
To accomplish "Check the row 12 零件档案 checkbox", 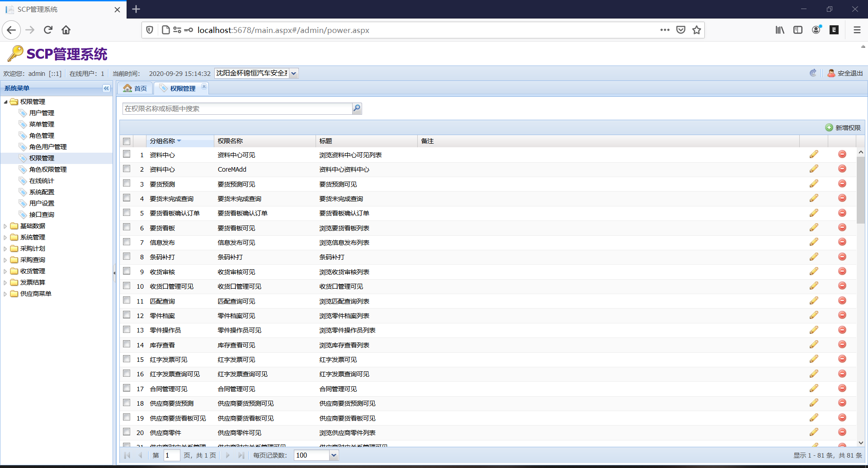I will 127,315.
